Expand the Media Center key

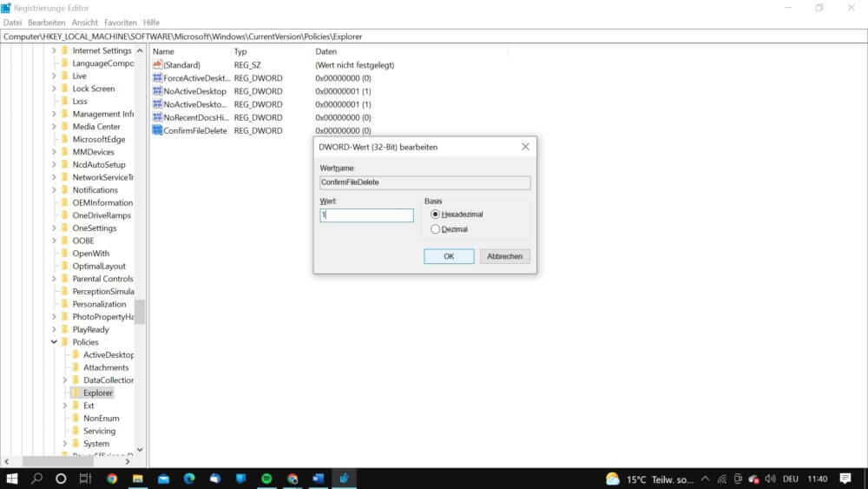(54, 127)
